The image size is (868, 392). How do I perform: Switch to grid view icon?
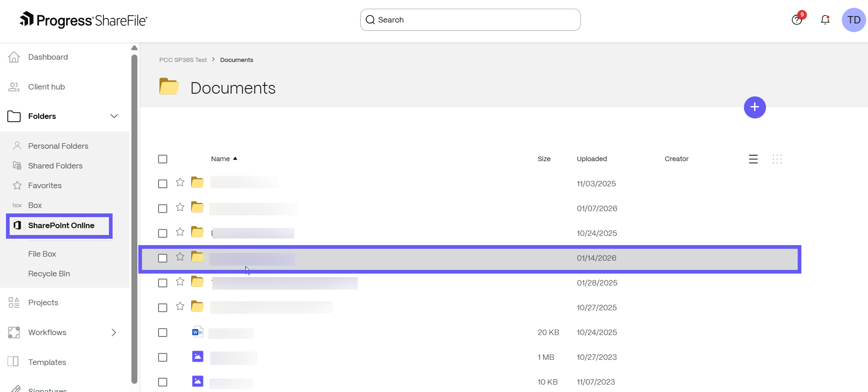click(777, 159)
